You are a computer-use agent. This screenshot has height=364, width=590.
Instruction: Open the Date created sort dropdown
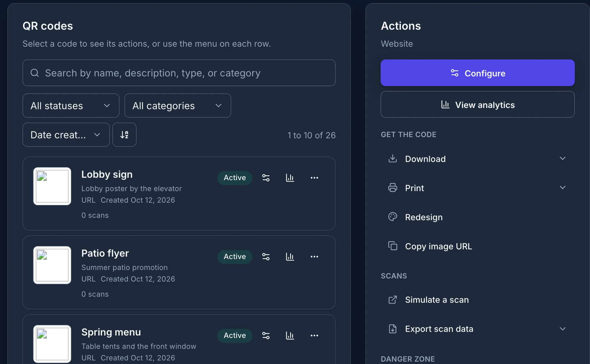(66, 135)
